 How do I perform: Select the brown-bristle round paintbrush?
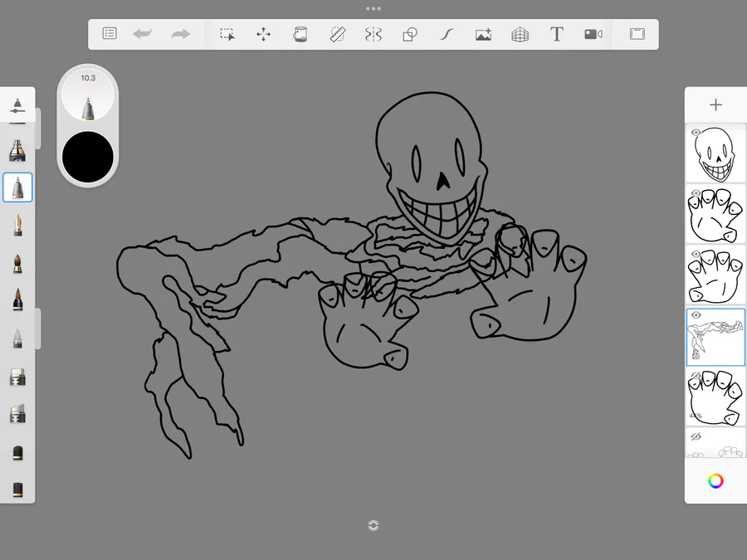[x=17, y=263]
